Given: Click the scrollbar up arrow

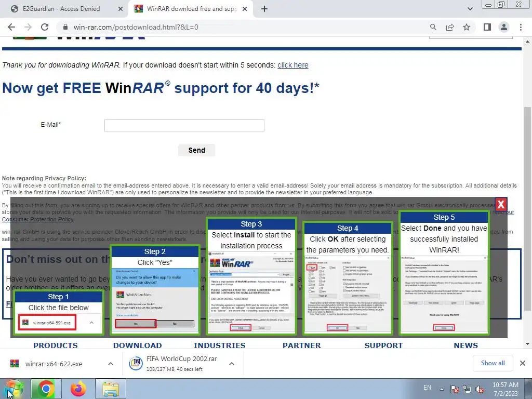Looking at the screenshot, I should pos(527,42).
